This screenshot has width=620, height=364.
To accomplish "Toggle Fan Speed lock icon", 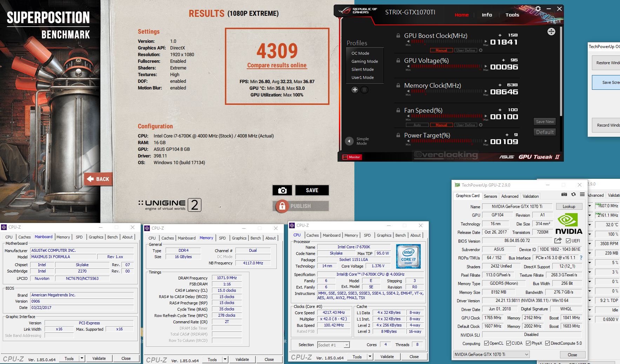I will 398,110.
